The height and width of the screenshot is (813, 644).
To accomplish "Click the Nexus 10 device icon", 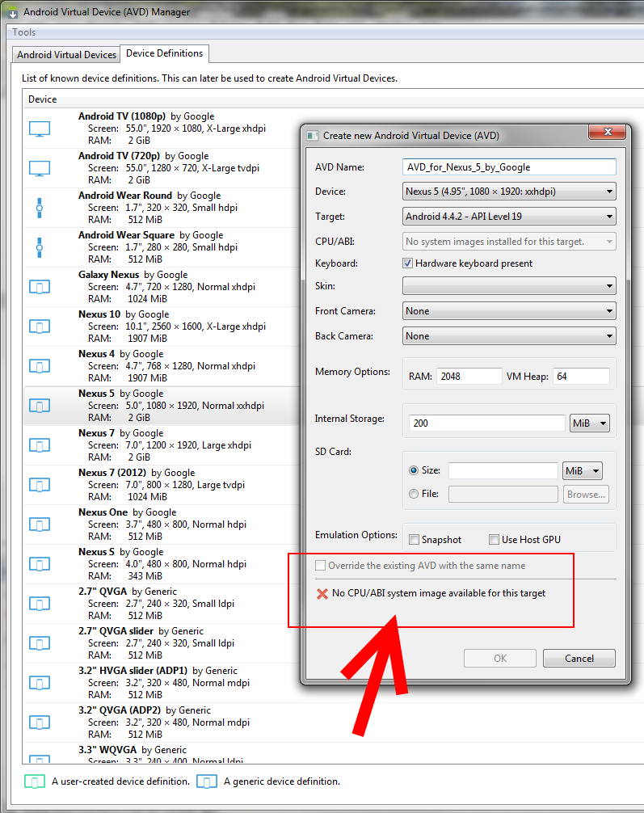I will point(40,326).
